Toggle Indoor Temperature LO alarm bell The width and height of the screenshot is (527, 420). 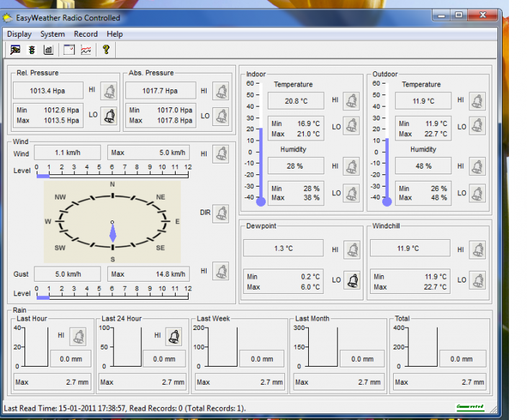(x=351, y=126)
